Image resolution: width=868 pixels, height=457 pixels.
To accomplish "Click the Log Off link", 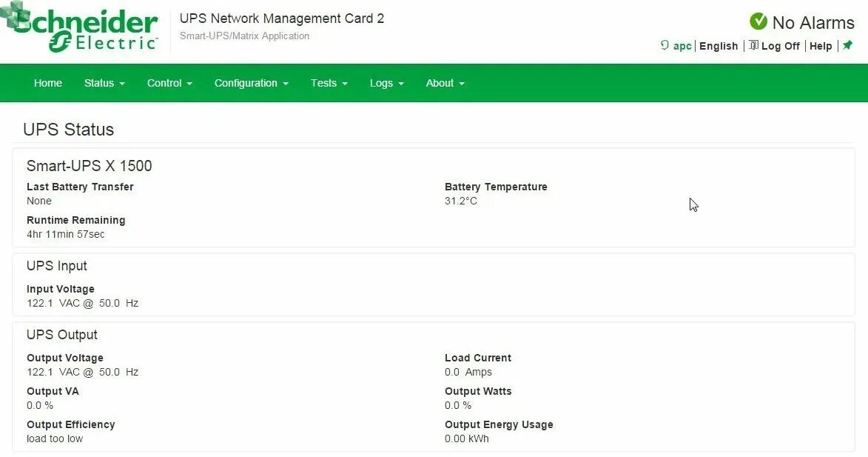I will point(781,46).
